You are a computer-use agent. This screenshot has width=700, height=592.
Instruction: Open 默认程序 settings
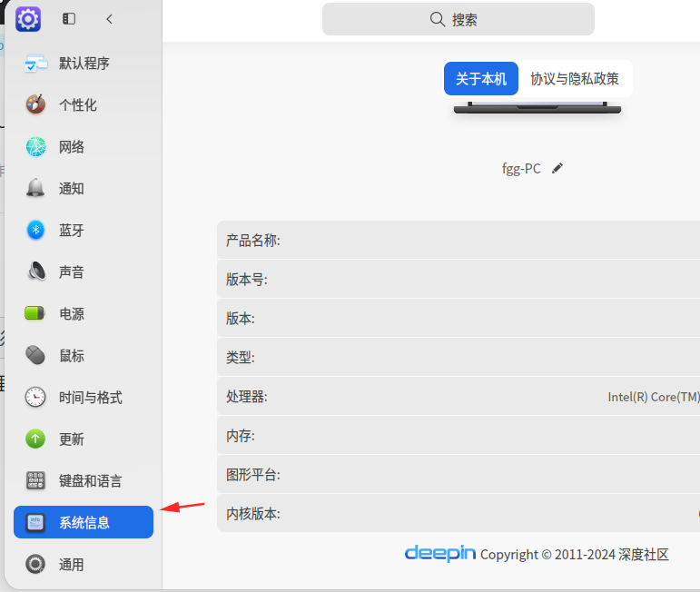(84, 63)
